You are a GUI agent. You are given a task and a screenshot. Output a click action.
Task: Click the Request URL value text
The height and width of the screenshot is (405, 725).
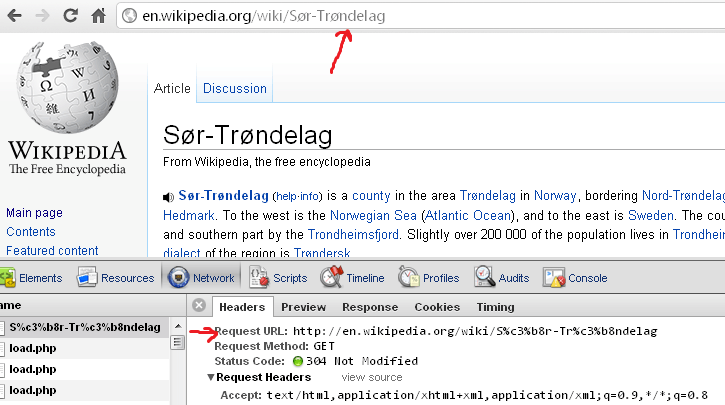(x=475, y=331)
